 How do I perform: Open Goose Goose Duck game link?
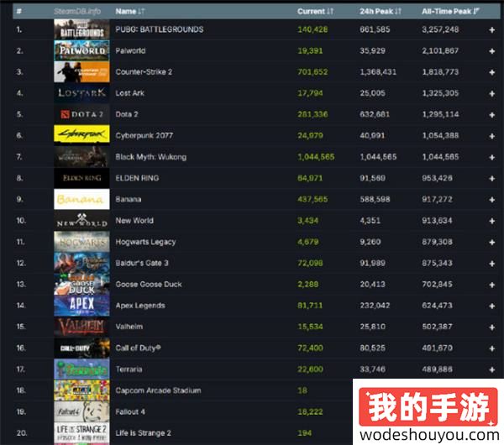149,284
